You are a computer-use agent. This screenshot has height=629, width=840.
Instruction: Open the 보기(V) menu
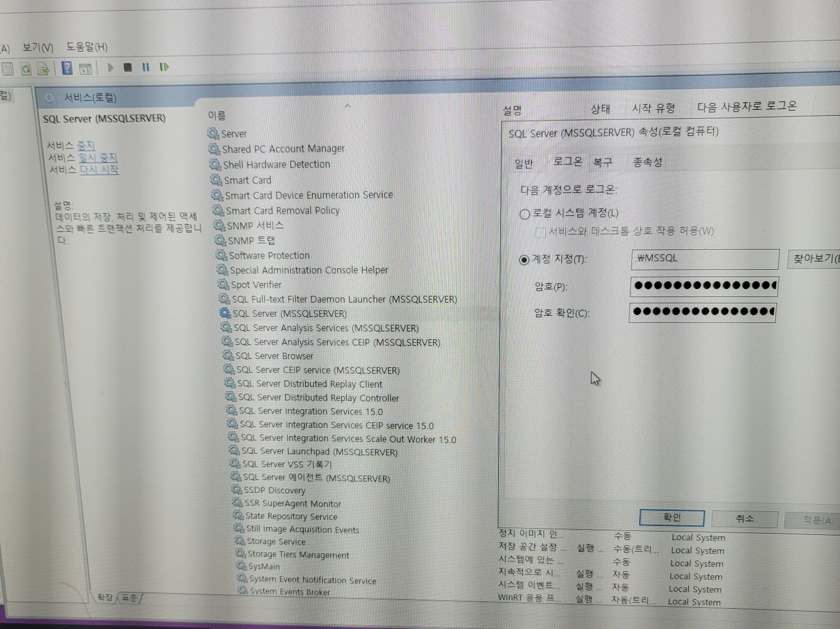[x=38, y=48]
